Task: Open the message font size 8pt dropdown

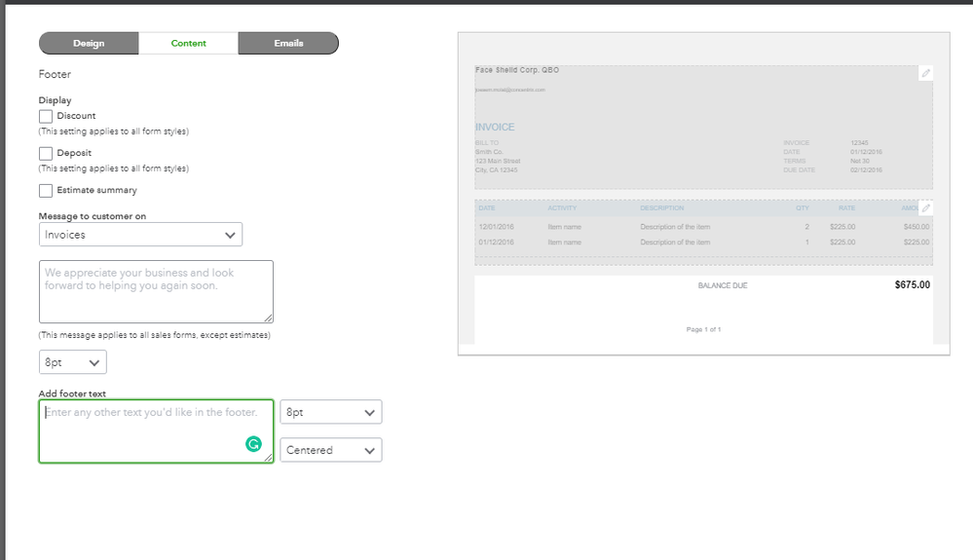Action: [73, 362]
